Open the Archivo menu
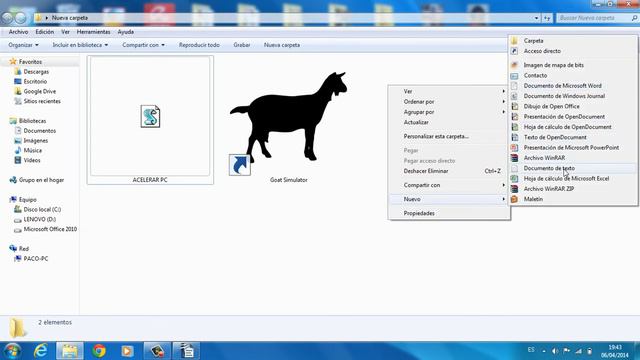640x360 pixels. click(18, 32)
